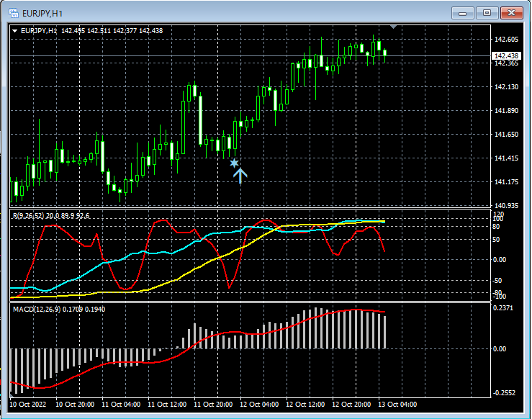Click the 12 Oct 04:00 time label
This screenshot has width=532, height=419.
pyautogui.click(x=259, y=405)
